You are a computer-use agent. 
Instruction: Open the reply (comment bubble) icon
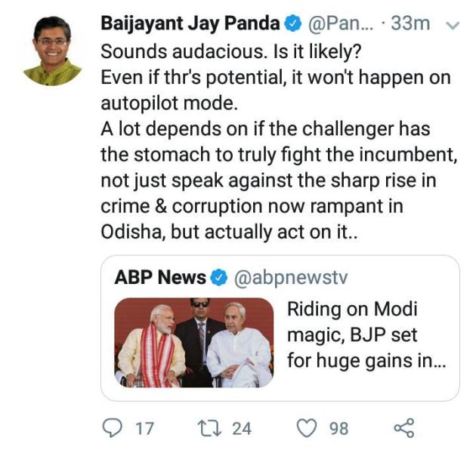click(x=111, y=429)
